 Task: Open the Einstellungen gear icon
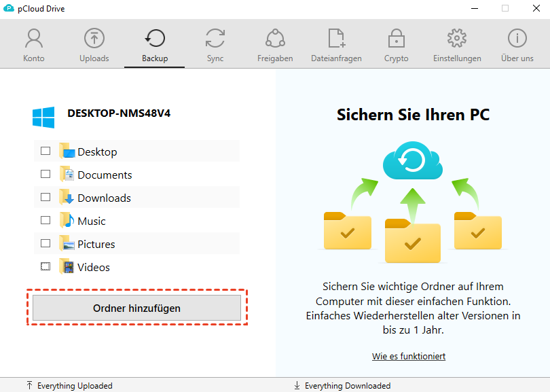tap(457, 38)
